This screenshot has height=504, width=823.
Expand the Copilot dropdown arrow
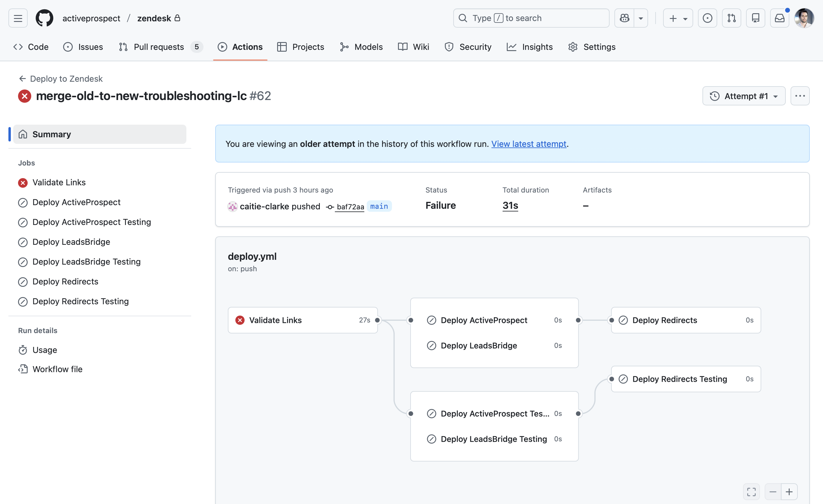(641, 18)
